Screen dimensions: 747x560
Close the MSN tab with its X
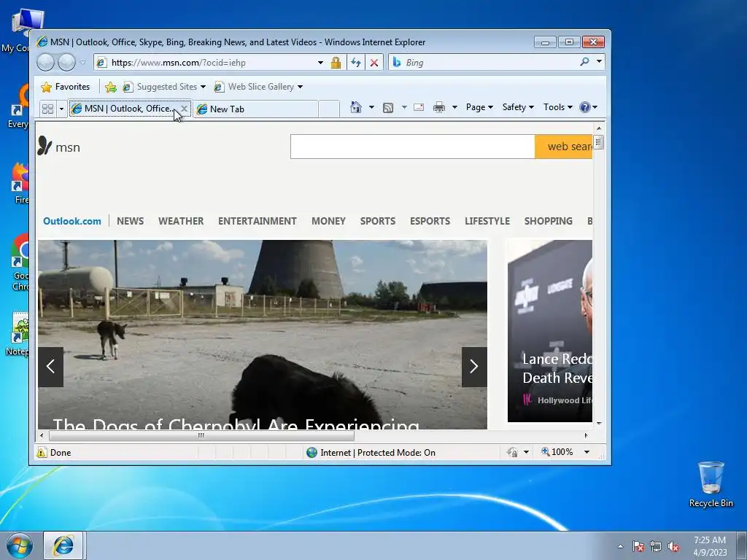click(184, 109)
